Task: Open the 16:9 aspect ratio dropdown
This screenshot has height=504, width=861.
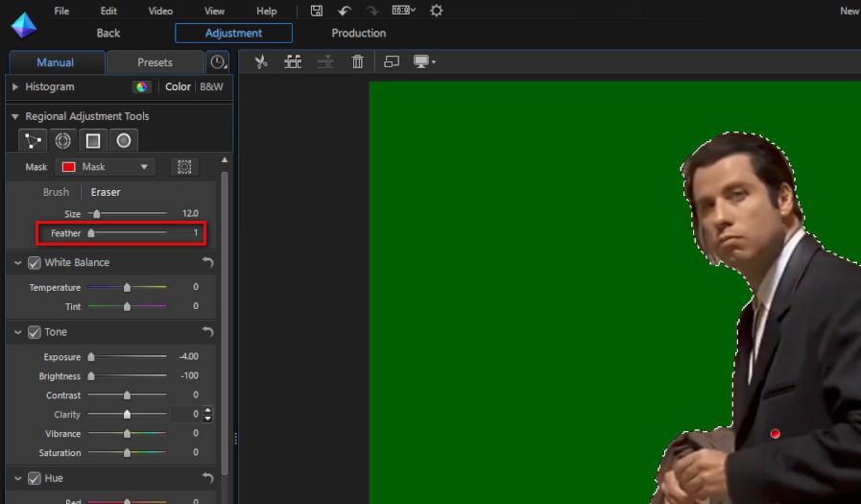Action: [x=403, y=11]
